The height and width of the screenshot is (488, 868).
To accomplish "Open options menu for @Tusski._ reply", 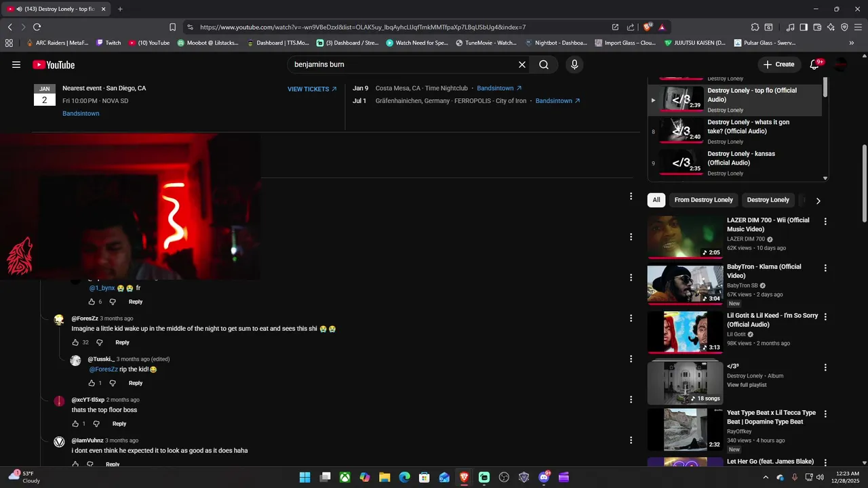I will (x=631, y=359).
